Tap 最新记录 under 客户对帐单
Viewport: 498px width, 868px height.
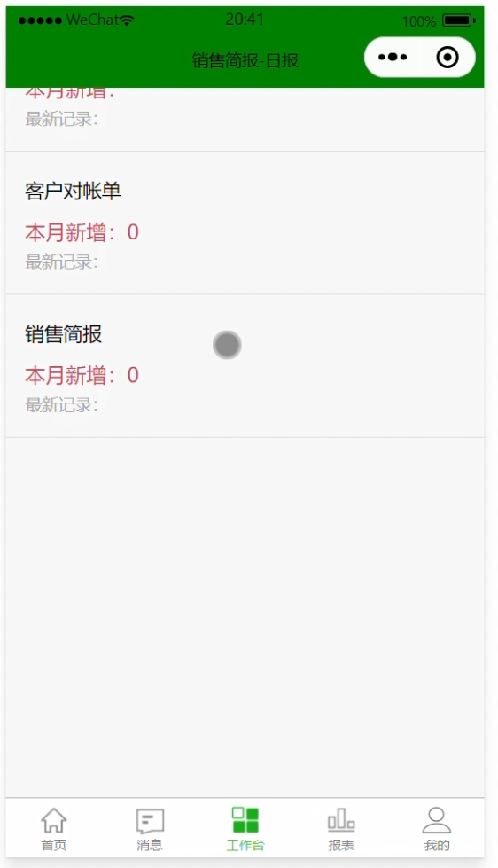point(61,262)
